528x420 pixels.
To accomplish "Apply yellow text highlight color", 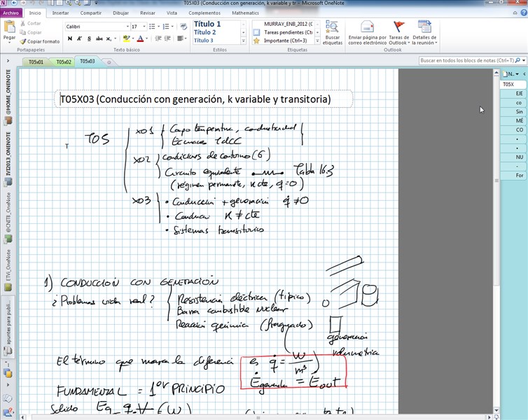I will pyautogui.click(x=126, y=38).
